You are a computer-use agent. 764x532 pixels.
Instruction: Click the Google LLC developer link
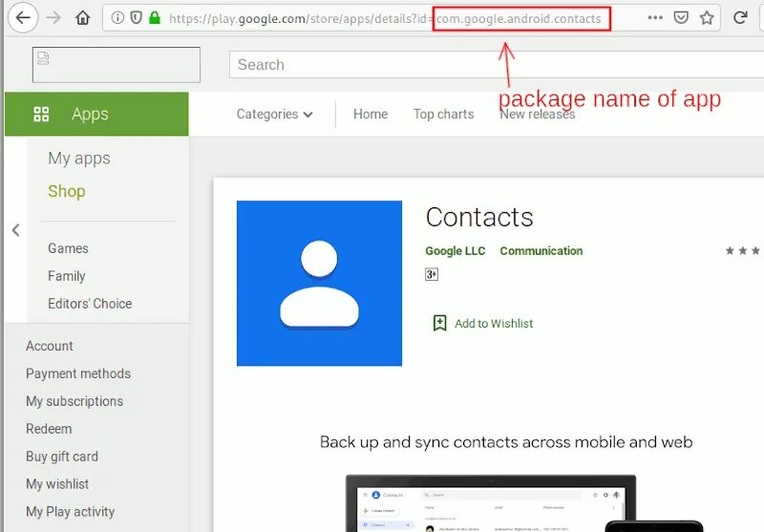(x=456, y=251)
